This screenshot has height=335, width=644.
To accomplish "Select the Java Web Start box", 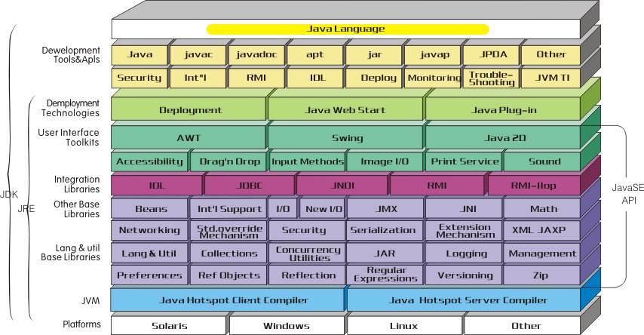I will coord(345,109).
